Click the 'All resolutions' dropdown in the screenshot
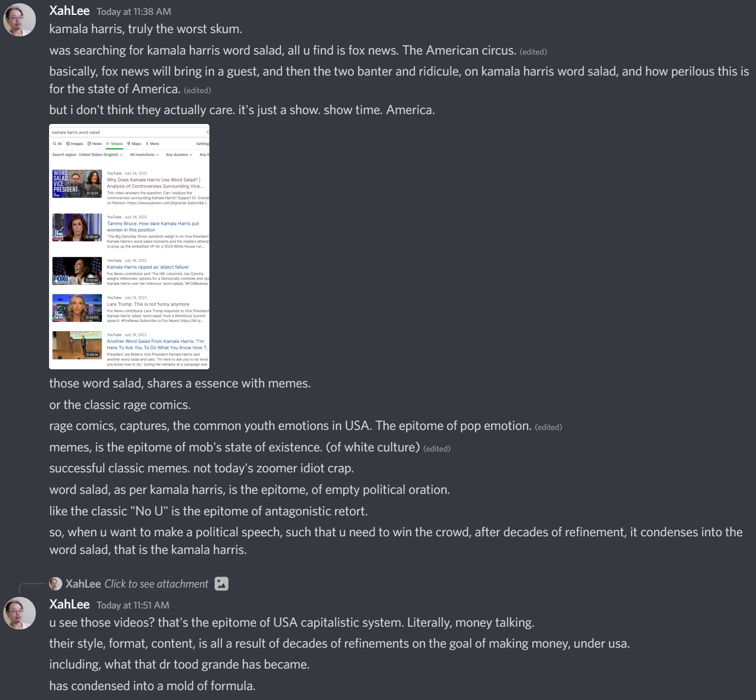The height and width of the screenshot is (700, 756). pyautogui.click(x=144, y=155)
